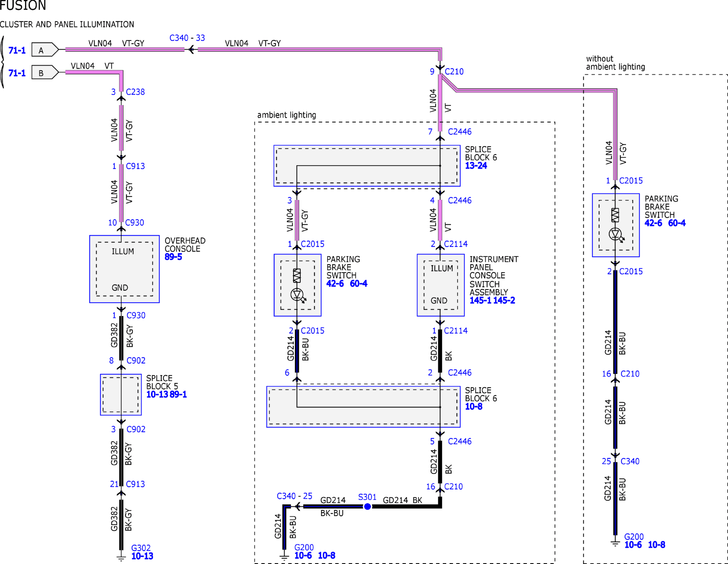Click the "GD214 BK" wire label beside S301
This screenshot has width=728, height=564.
pyautogui.click(x=403, y=500)
